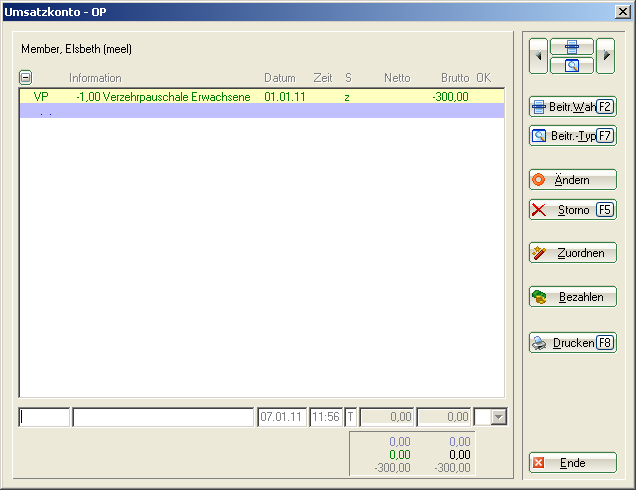Click the red X icon on Storno

[539, 210]
